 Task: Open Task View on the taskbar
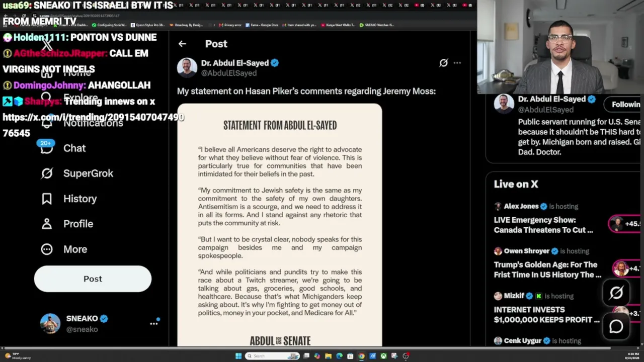(x=306, y=356)
